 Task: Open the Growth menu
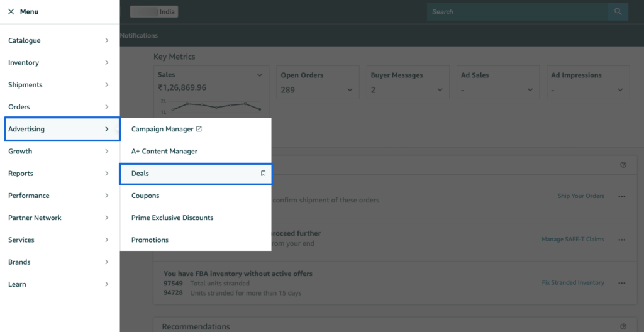click(x=60, y=151)
